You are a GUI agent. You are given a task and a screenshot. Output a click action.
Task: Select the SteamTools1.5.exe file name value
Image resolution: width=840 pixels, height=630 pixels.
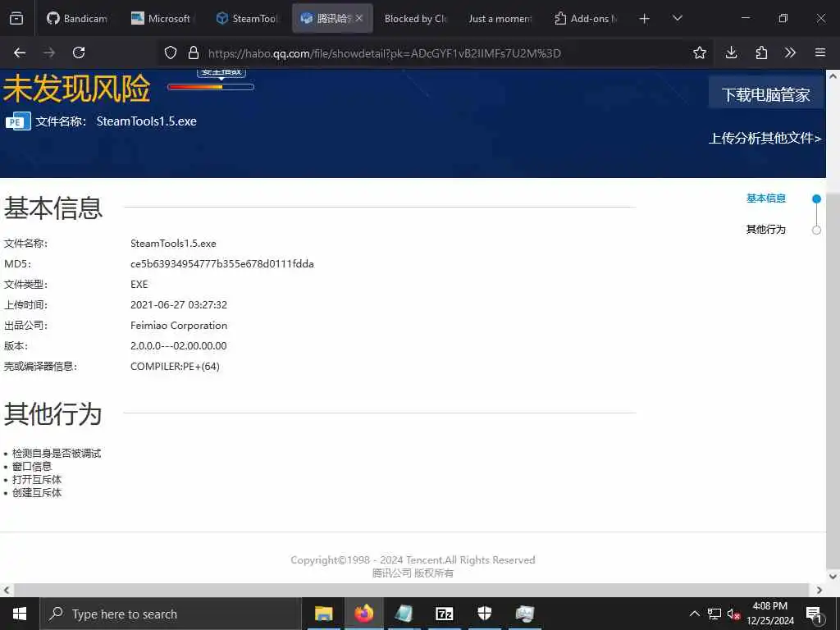pos(173,243)
